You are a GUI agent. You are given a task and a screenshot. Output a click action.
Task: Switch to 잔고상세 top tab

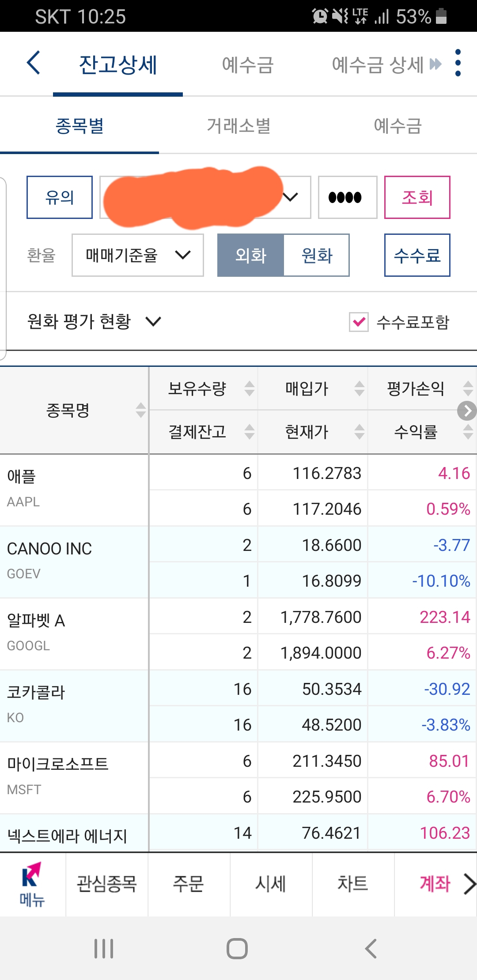point(118,64)
